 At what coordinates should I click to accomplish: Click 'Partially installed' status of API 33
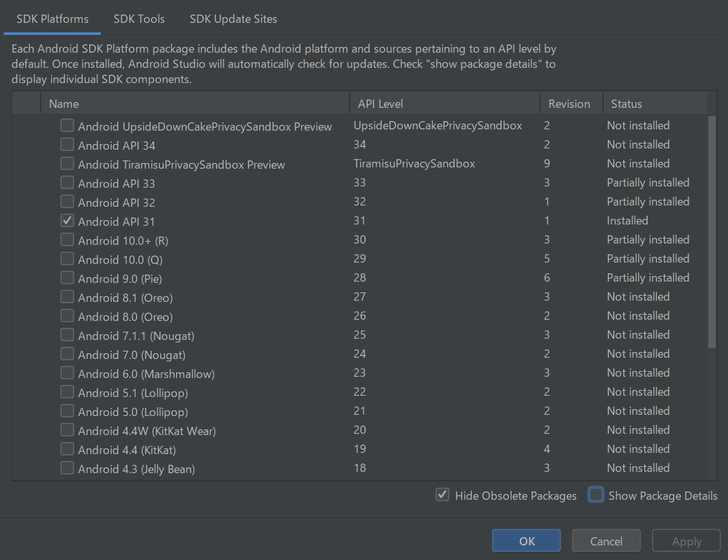648,183
